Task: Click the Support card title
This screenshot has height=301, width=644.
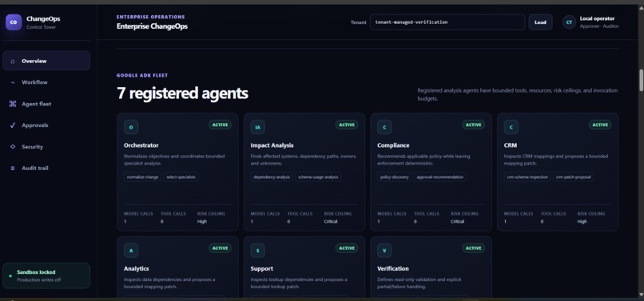Action: [261, 268]
